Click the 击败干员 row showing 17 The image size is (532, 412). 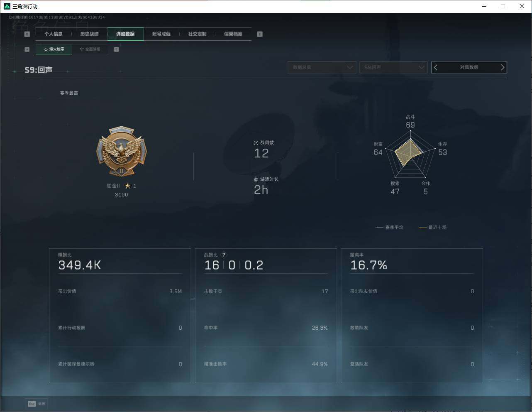click(x=266, y=292)
